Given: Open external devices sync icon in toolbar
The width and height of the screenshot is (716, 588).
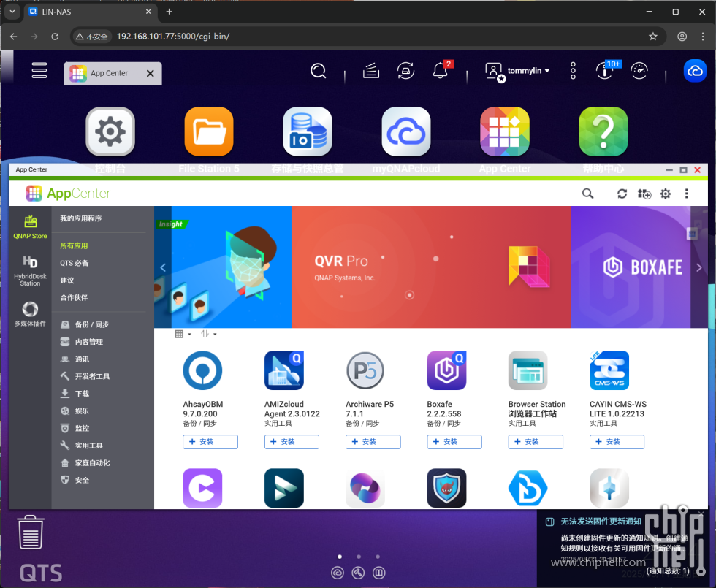Looking at the screenshot, I should (405, 71).
